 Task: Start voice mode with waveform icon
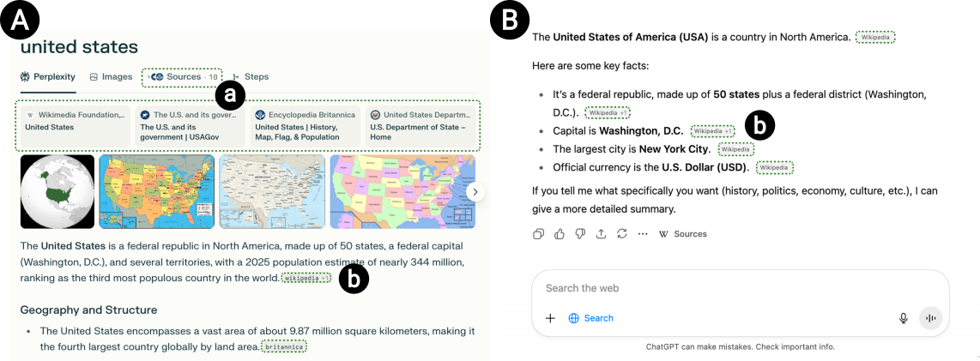pos(930,318)
